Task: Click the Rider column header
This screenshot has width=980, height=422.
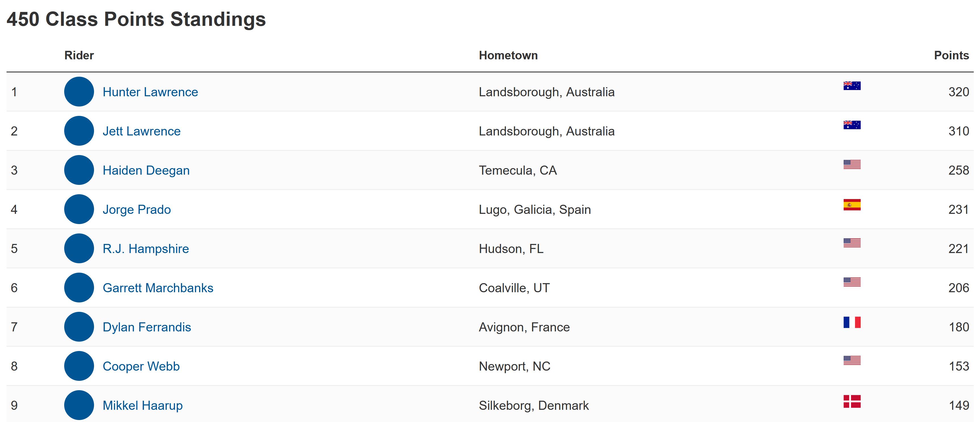Action: [79, 55]
